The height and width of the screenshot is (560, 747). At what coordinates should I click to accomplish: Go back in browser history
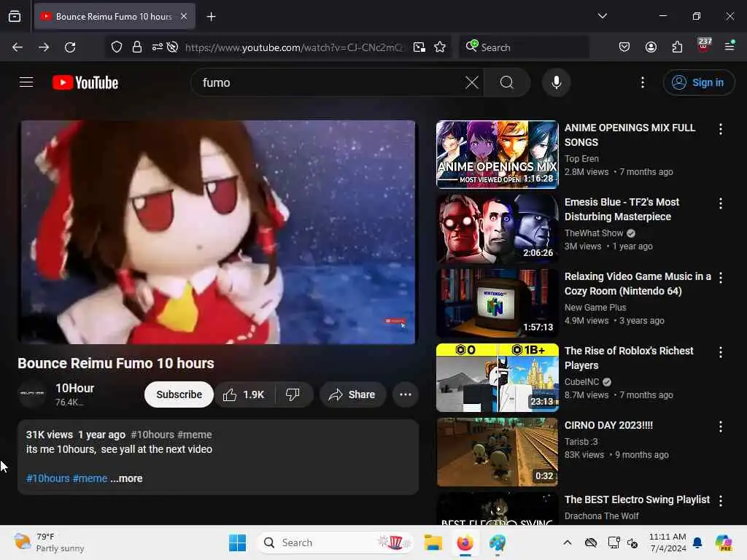tap(18, 47)
